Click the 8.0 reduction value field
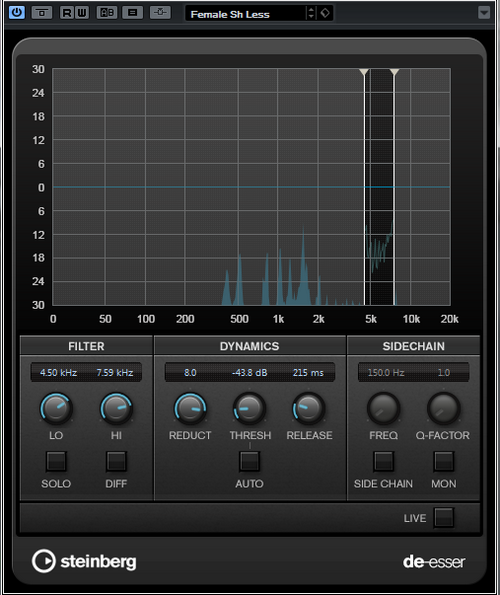The width and height of the screenshot is (500, 595). [x=190, y=373]
